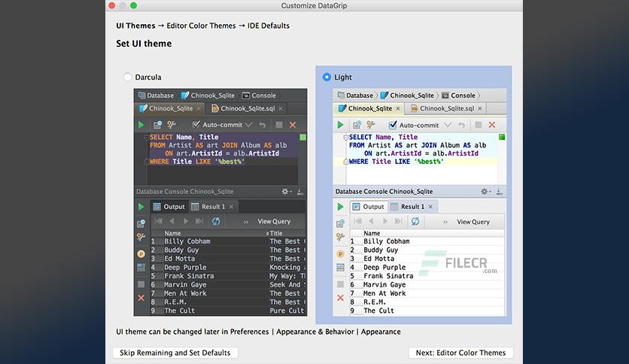This screenshot has height=364, width=629.
Task: Collapse WHERE fold marker in Darcula editor
Action: tap(147, 162)
